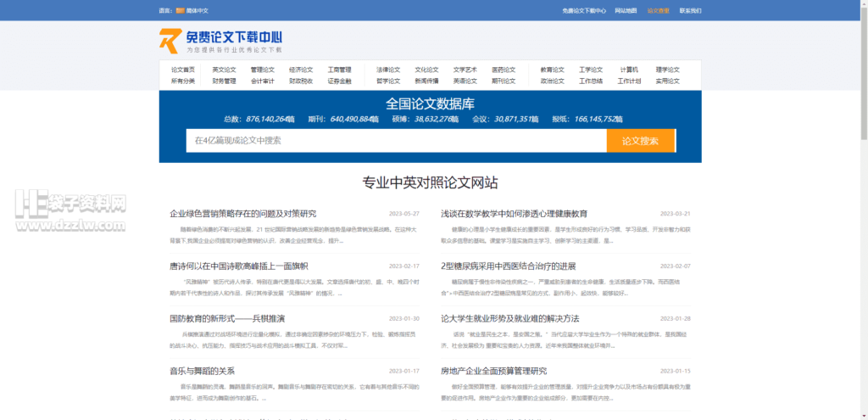The height and width of the screenshot is (420, 868).
Task: Open article 企业绿色营销策略存在的问题及对策研究
Action: (243, 214)
